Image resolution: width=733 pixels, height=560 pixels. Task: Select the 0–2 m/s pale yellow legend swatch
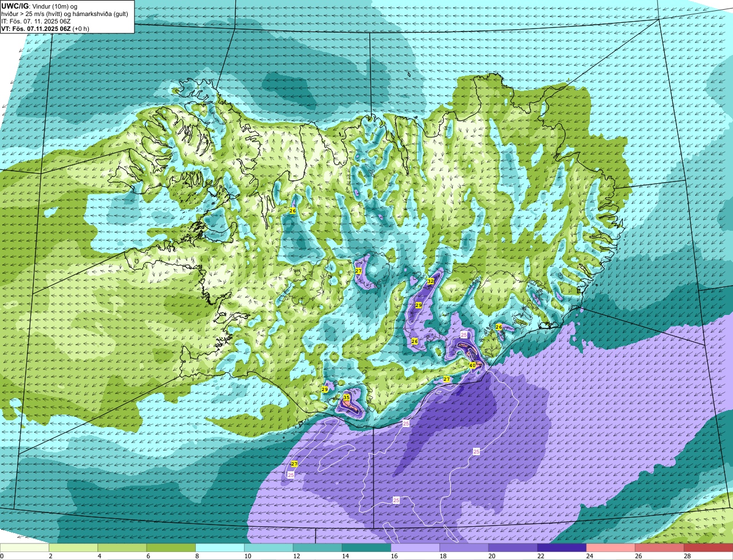pyautogui.click(x=25, y=547)
